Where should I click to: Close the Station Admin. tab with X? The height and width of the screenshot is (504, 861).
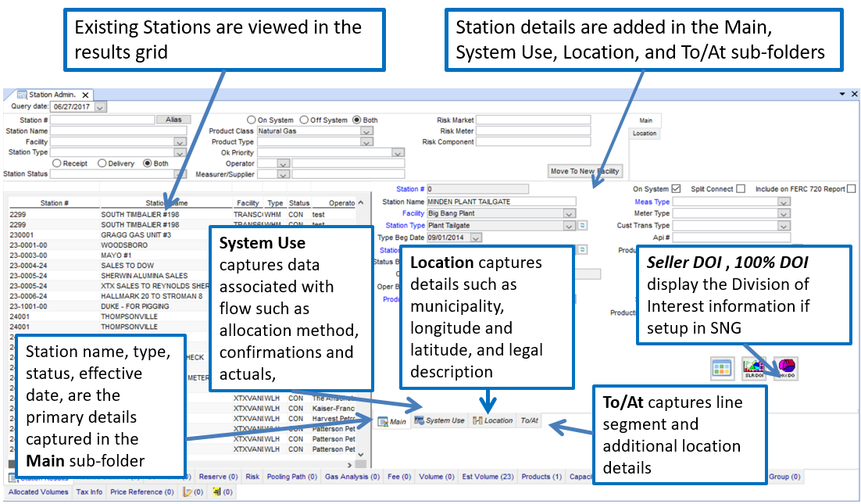pyautogui.click(x=86, y=95)
